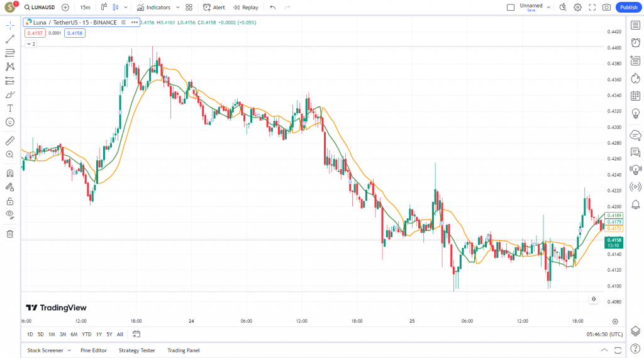
Task: Open the Indicators dialog
Action: 153,8
